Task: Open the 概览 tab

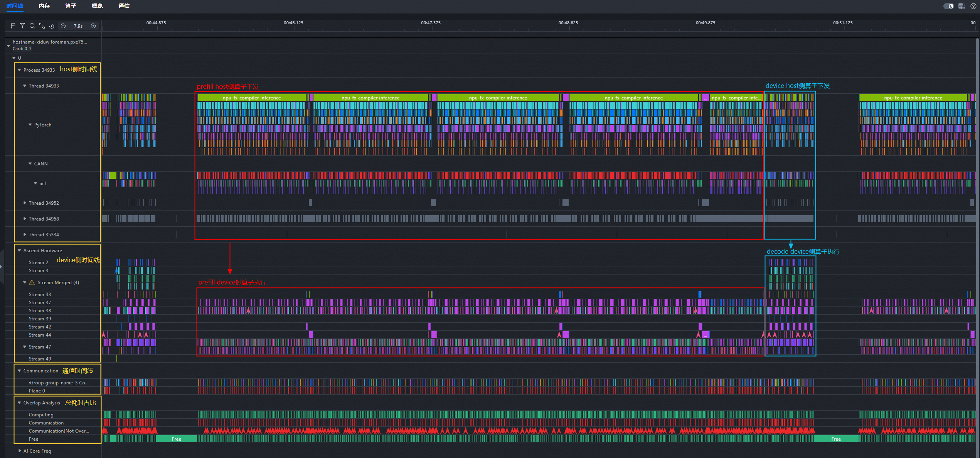Action: click(x=98, y=6)
